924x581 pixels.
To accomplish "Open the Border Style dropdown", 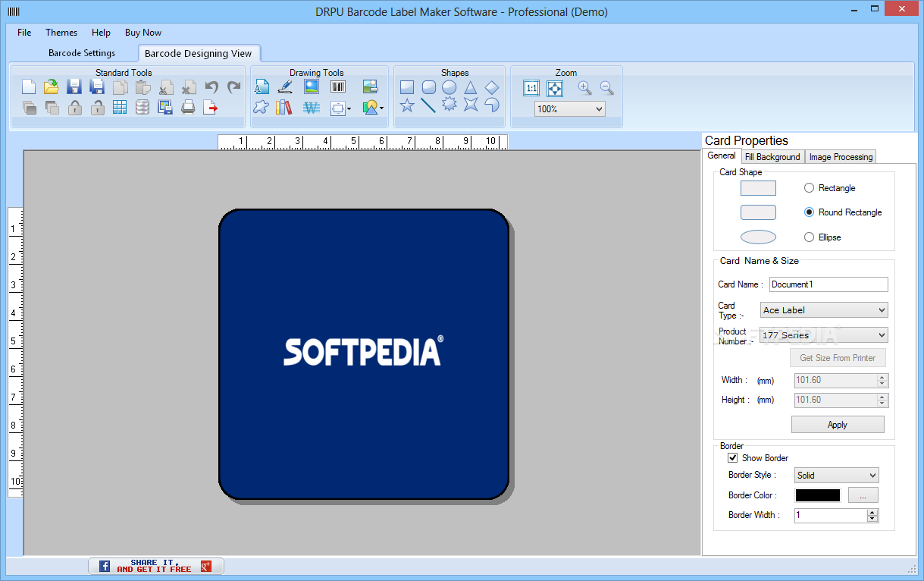I will point(836,476).
